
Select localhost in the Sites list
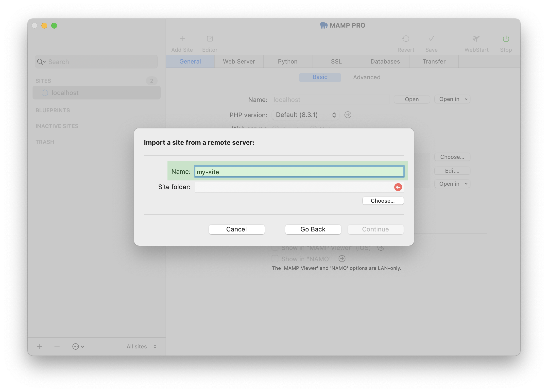(97, 93)
